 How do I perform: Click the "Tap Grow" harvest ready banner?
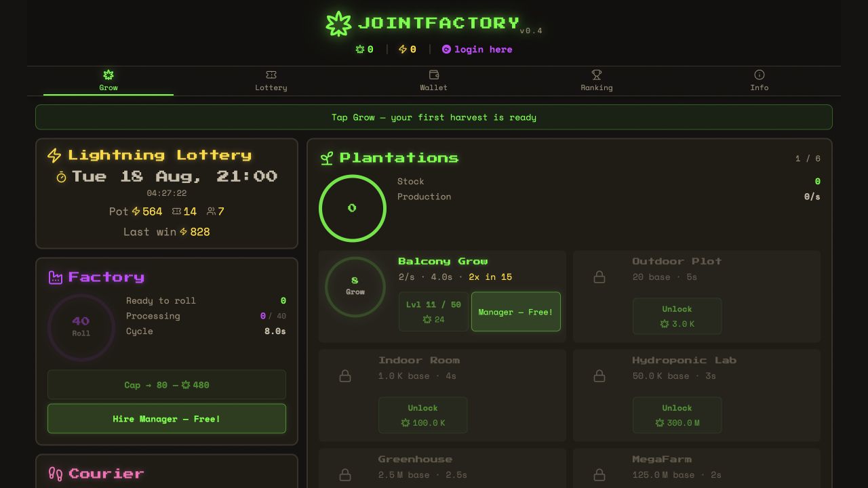tap(434, 117)
